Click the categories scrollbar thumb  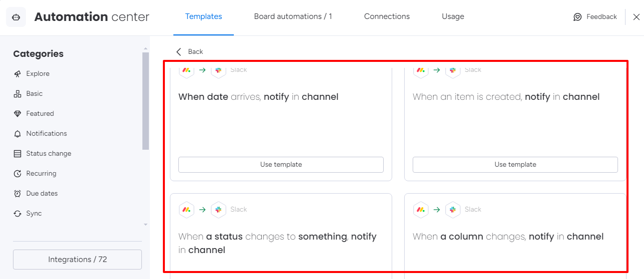pos(146,101)
